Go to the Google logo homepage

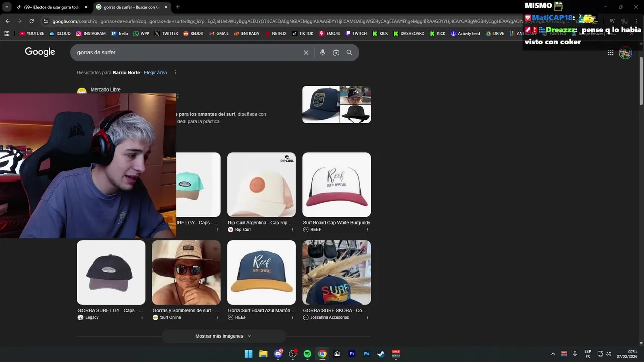pos(40,52)
